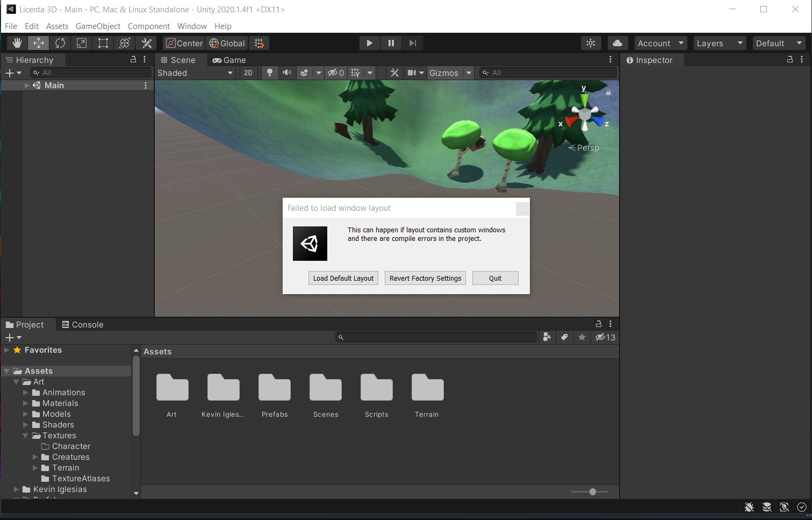The height and width of the screenshot is (520, 812).
Task: Toggle pivot Center mode button
Action: click(184, 43)
